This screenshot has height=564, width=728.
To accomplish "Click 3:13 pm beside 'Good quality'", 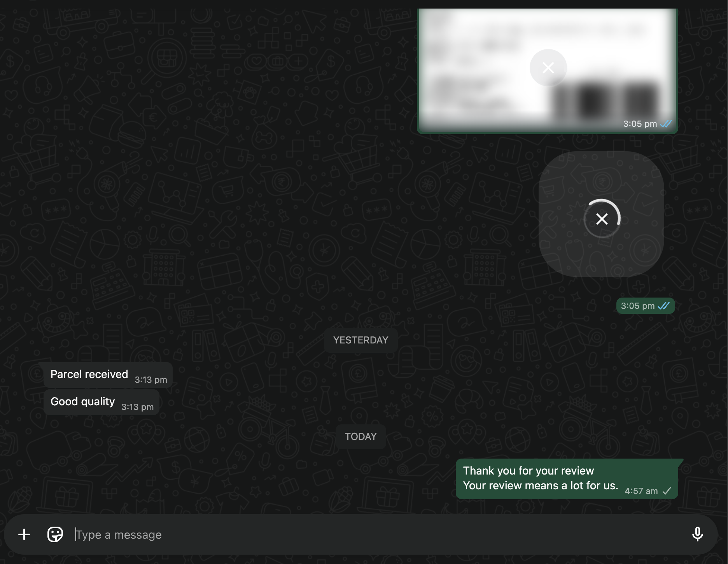I will coord(137,407).
